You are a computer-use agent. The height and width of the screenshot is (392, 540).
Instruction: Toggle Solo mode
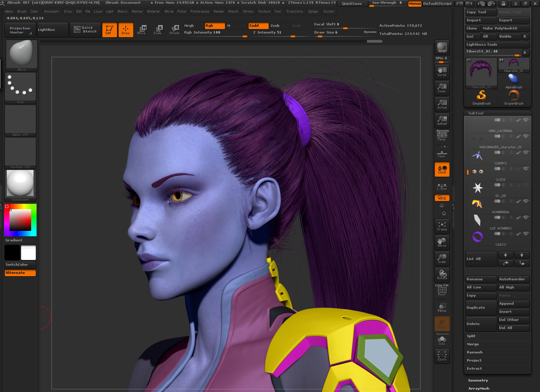[442, 340]
